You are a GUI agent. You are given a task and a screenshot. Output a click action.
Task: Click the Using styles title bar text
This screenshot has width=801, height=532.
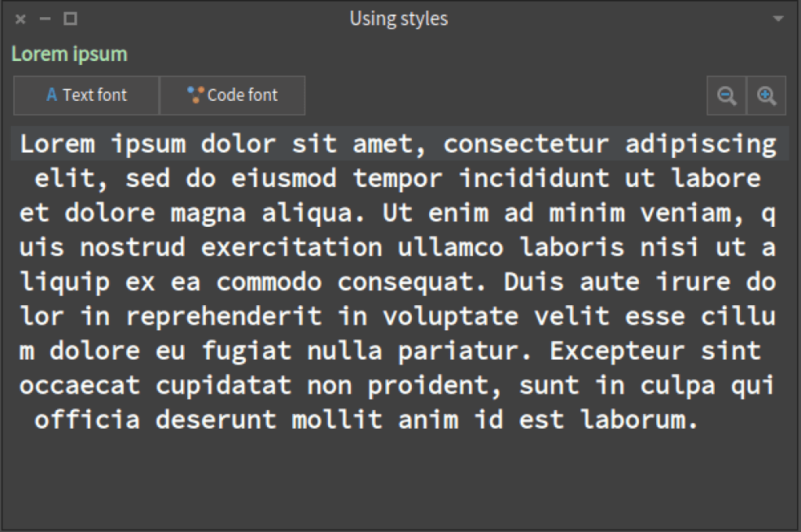(399, 19)
